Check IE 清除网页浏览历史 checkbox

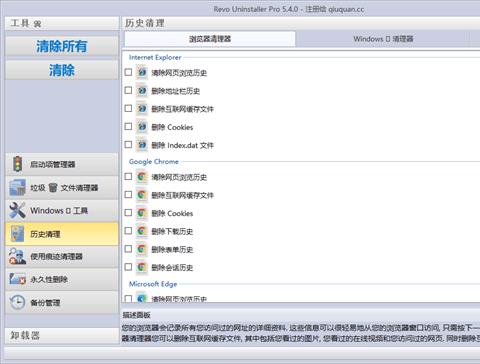pyautogui.click(x=128, y=72)
